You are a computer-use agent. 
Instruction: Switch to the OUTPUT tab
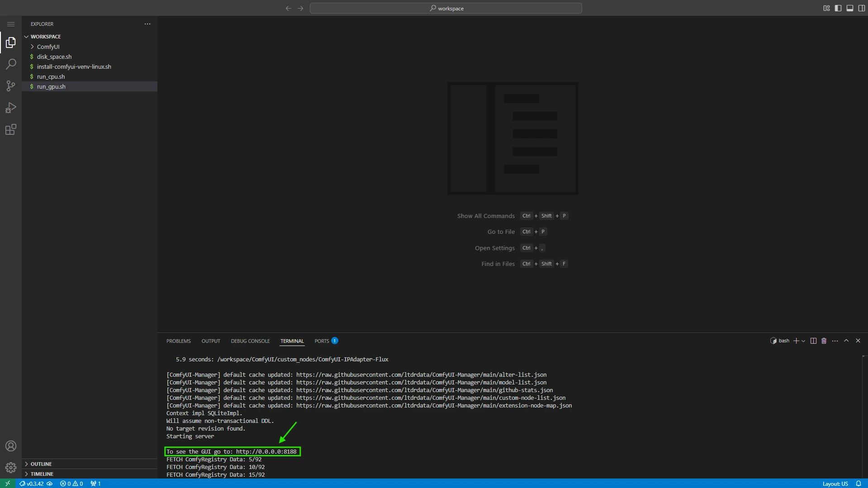pos(211,341)
